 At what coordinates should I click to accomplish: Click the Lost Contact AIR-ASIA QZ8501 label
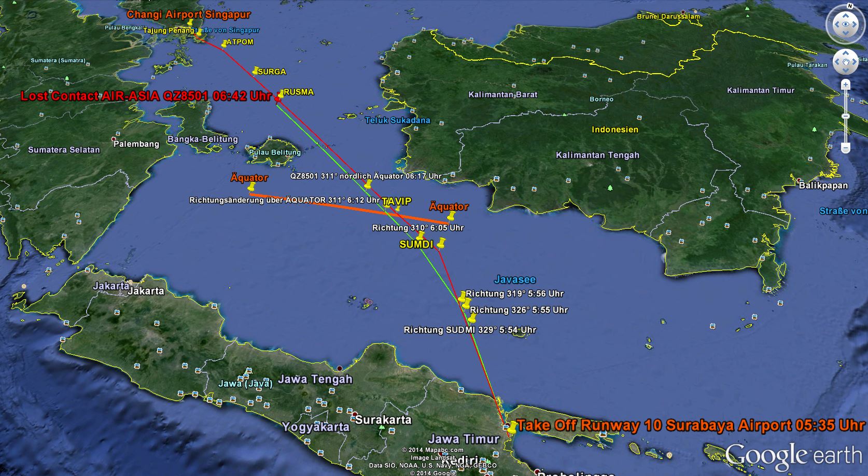pyautogui.click(x=146, y=96)
